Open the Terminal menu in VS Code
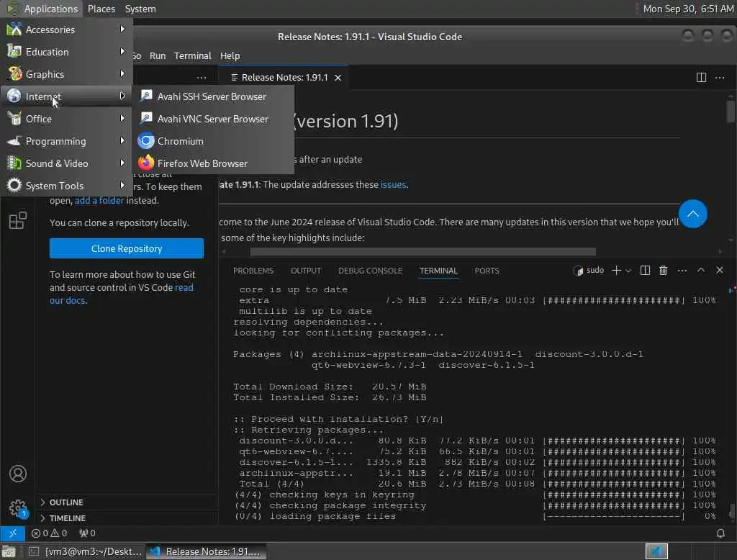This screenshot has width=737, height=560. pos(193,55)
